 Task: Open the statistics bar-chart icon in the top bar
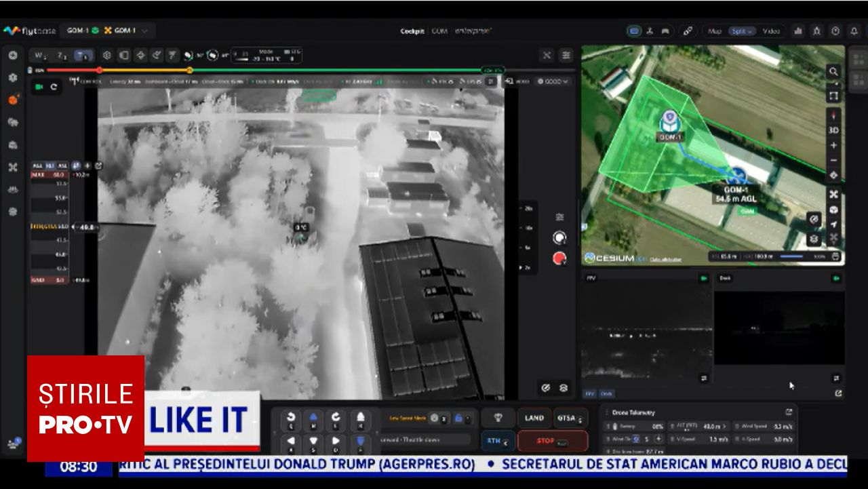point(799,31)
